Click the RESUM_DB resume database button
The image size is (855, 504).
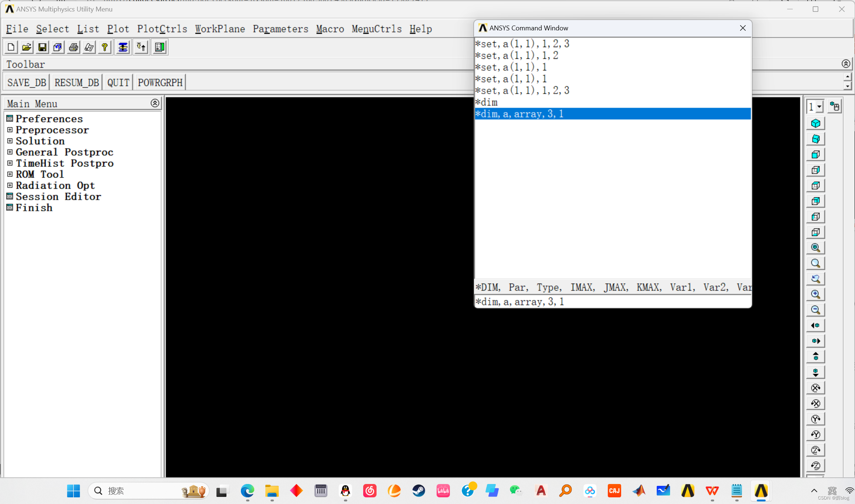[77, 82]
